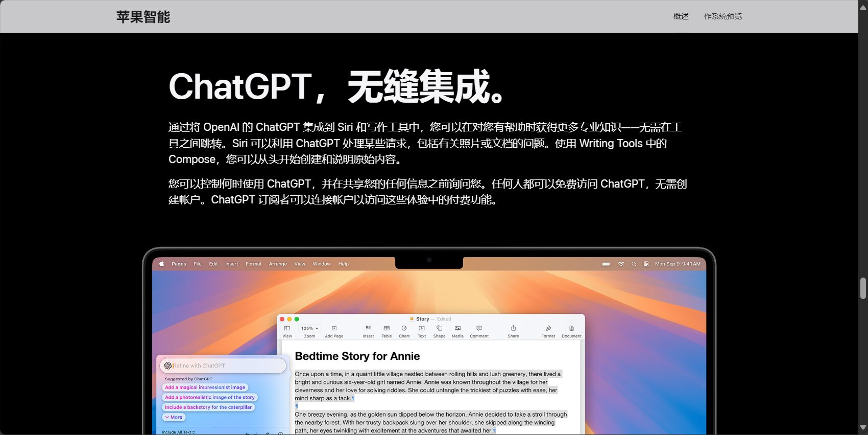This screenshot has width=868, height=435.
Task: Click the red close dot on the Story window
Action: pos(282,319)
